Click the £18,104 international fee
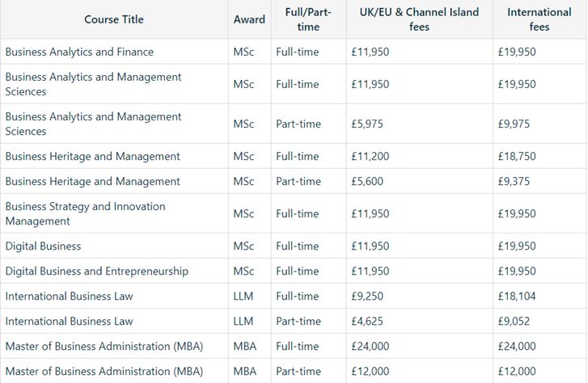This screenshot has height=383, width=588. coord(517,296)
